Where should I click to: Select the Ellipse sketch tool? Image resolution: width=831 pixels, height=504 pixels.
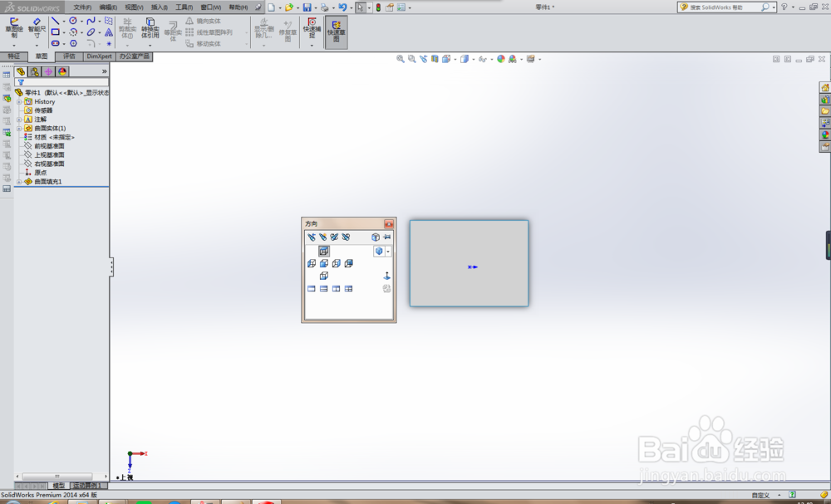click(x=91, y=32)
